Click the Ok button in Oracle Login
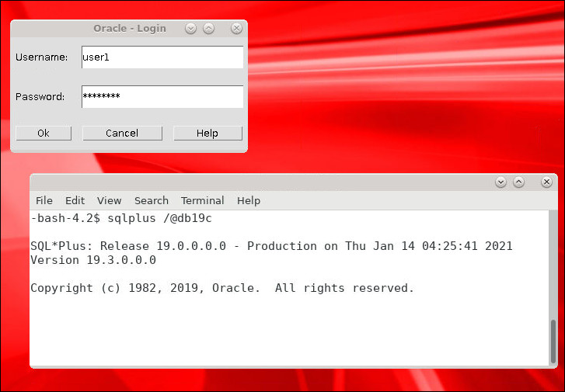 (x=44, y=134)
